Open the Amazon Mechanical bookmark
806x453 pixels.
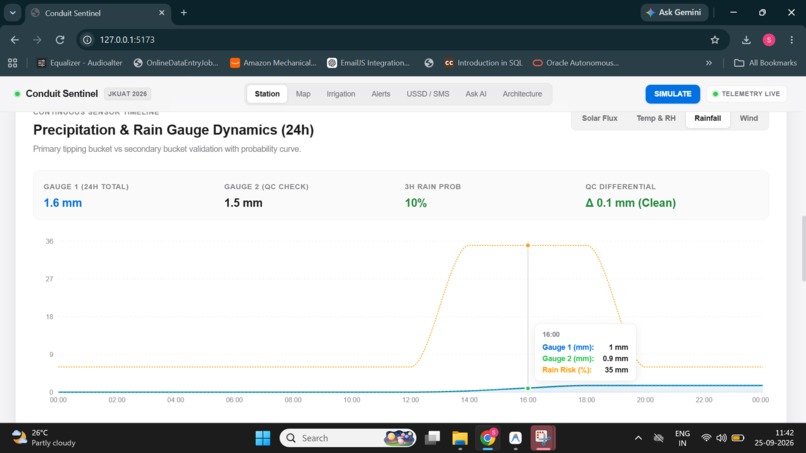pos(273,63)
